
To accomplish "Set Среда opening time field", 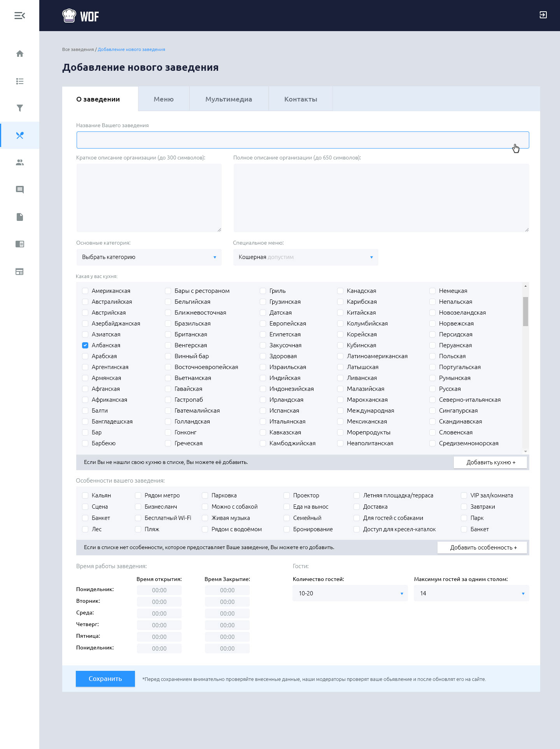I will [x=159, y=614].
